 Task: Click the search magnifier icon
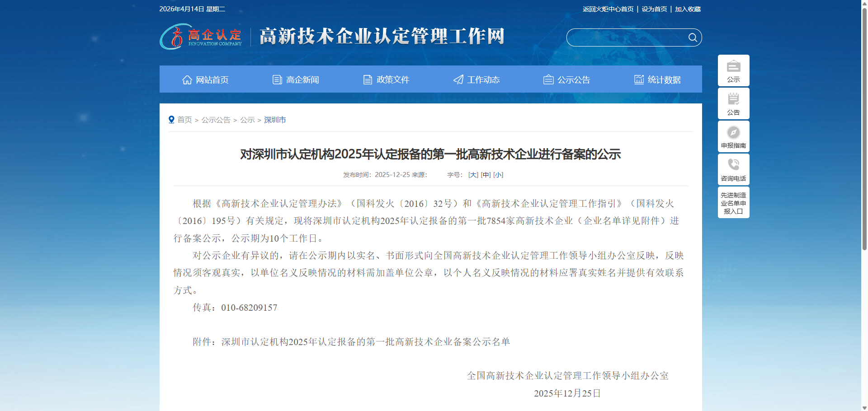(692, 37)
